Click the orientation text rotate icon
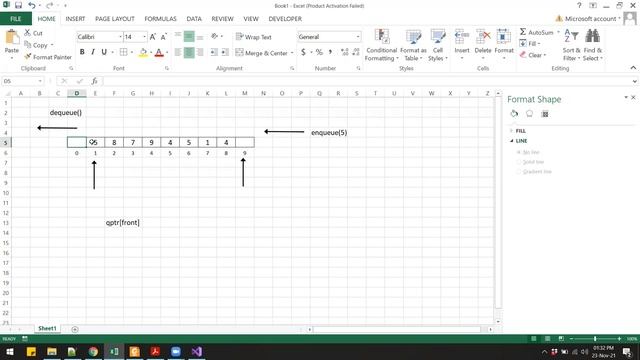 pyautogui.click(x=215, y=37)
